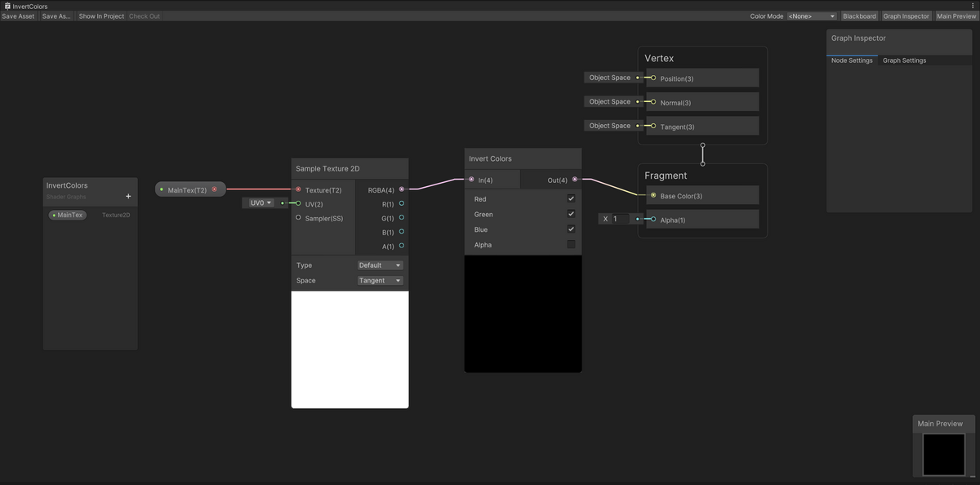Select the Sample Texture 2D node title
This screenshot has height=485, width=980.
pos(327,168)
